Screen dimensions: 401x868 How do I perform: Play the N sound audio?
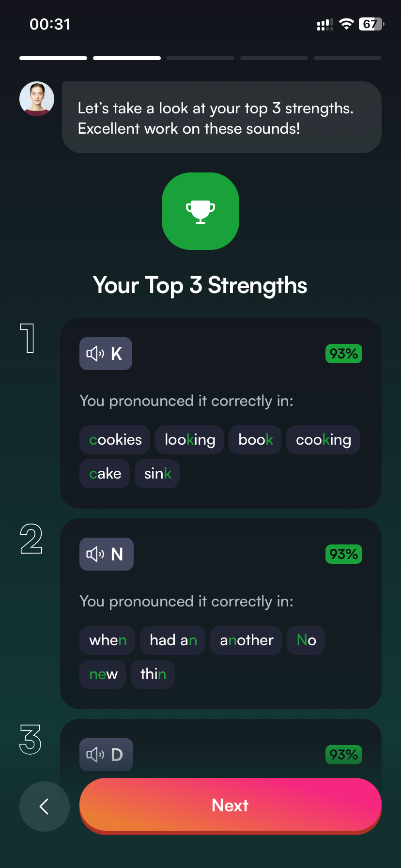pyautogui.click(x=106, y=554)
